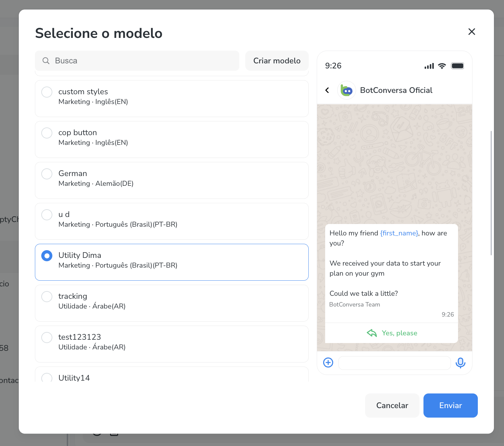Select the u d template option
The height and width of the screenshot is (446, 504).
pos(47,215)
